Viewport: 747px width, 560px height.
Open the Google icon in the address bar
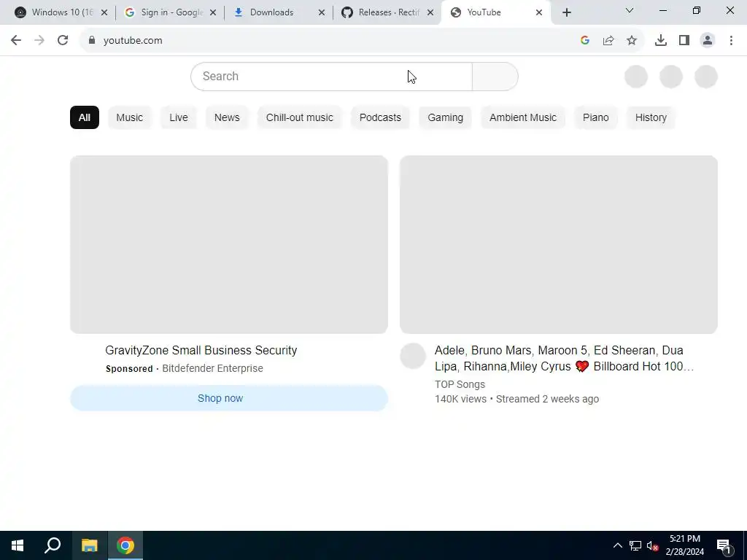point(585,41)
